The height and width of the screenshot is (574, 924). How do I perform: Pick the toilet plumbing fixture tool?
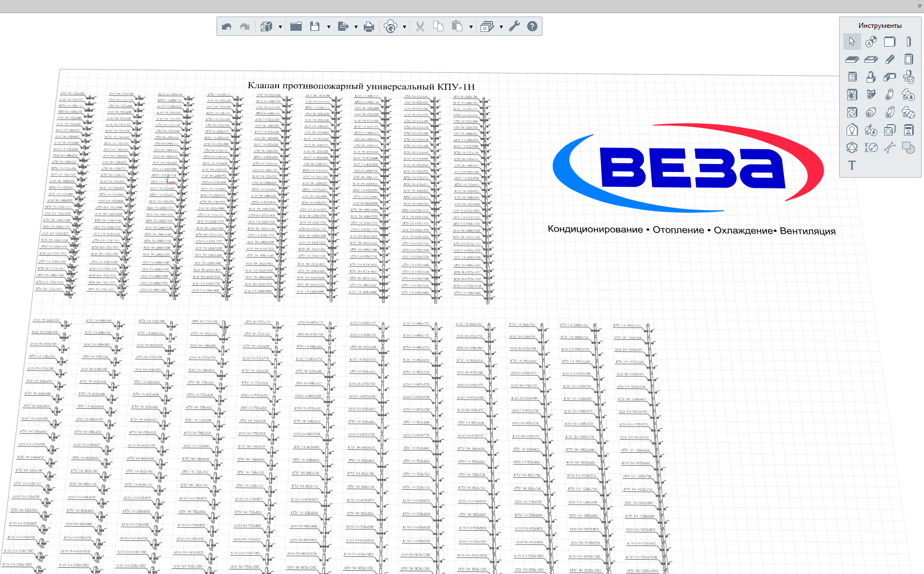pos(909,77)
